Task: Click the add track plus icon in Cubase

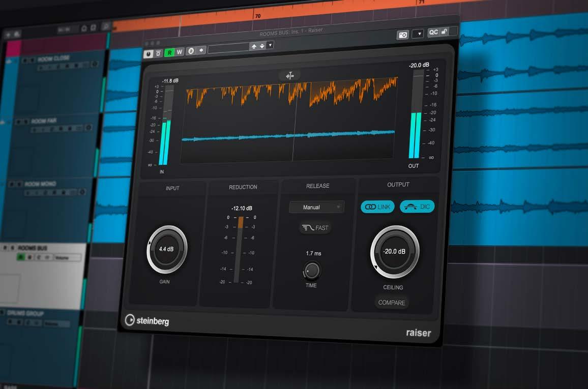Action: point(8,35)
